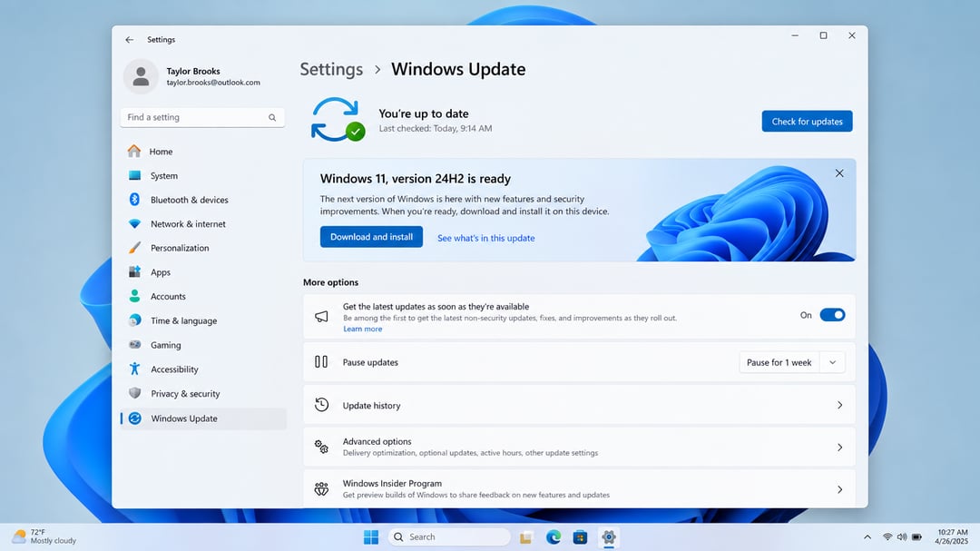980x551 pixels.
Task: Click the Bluetooth icon in sidebar
Action: [x=134, y=200]
